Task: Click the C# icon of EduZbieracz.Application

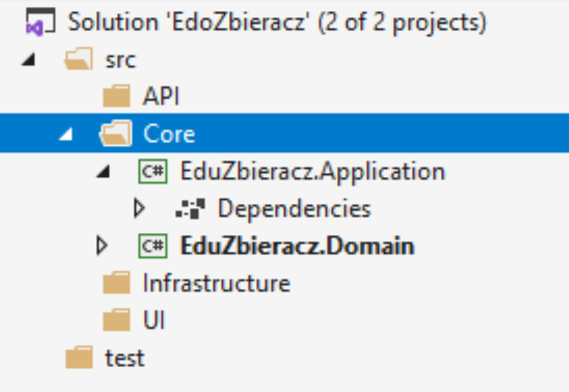Action: pyautogui.click(x=153, y=171)
